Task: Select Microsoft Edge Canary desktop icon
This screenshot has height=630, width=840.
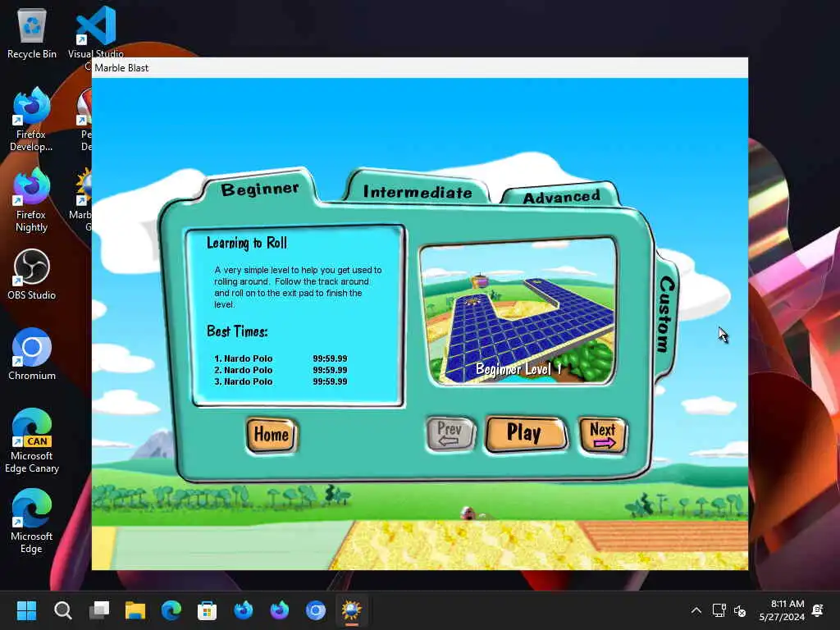Action: click(32, 441)
